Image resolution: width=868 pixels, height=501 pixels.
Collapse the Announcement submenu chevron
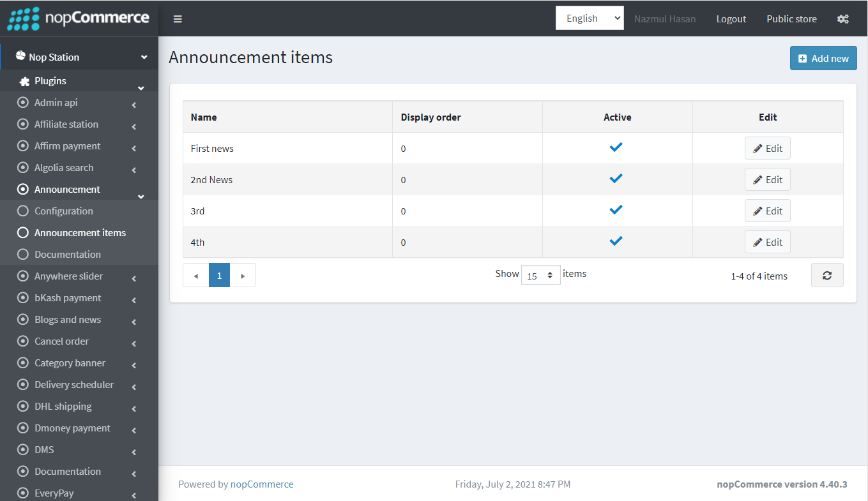(141, 196)
